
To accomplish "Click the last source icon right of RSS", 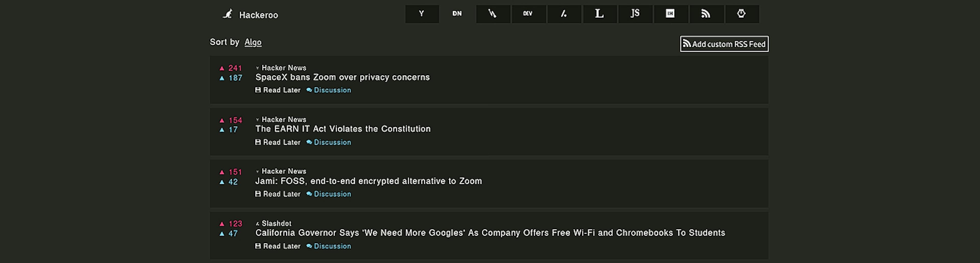I will pyautogui.click(x=741, y=14).
